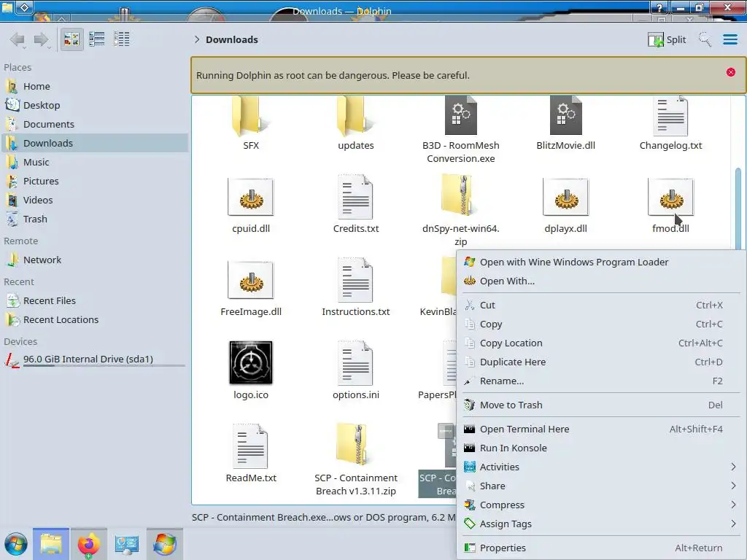
Task: Choose Open with Wine Windows Program Loader
Action: 601,262
